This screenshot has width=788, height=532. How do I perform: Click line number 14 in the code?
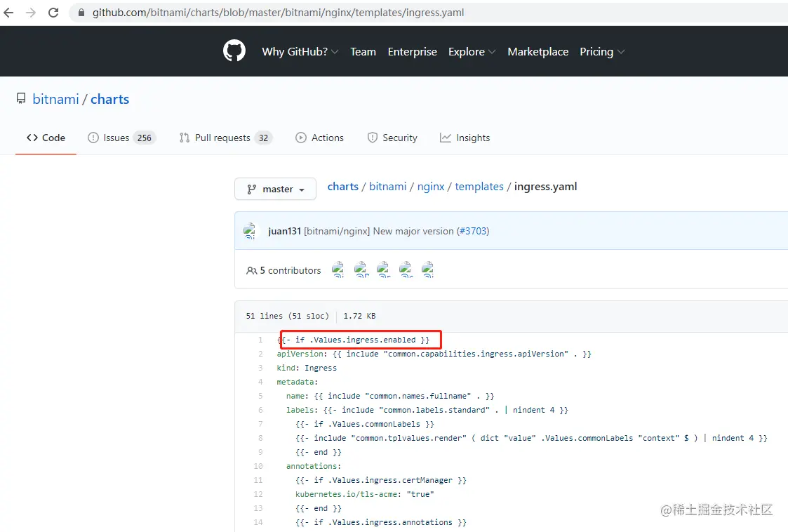258,522
